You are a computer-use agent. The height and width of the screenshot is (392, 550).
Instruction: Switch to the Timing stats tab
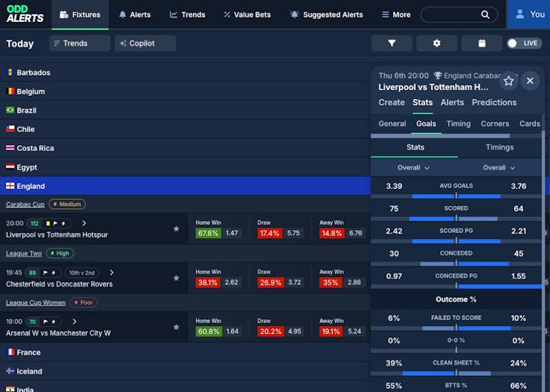(458, 124)
